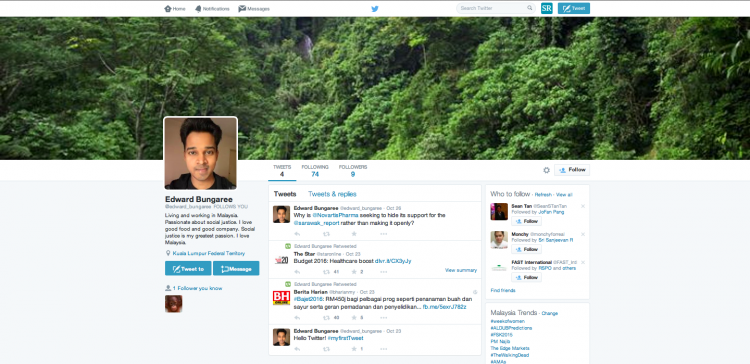Click the Twitter bird logo

click(x=375, y=9)
